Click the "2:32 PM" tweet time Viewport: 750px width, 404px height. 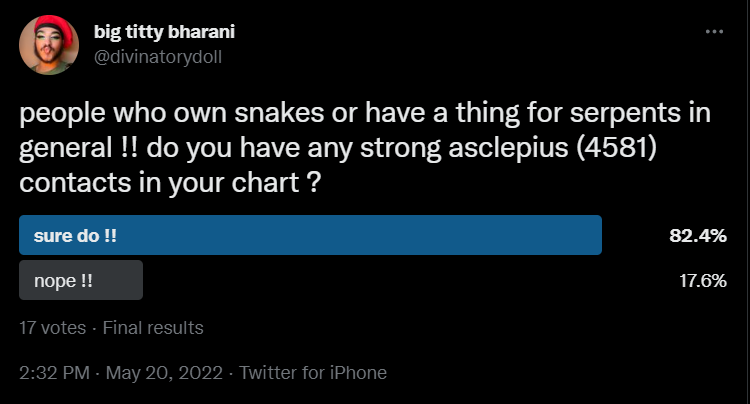click(55, 372)
